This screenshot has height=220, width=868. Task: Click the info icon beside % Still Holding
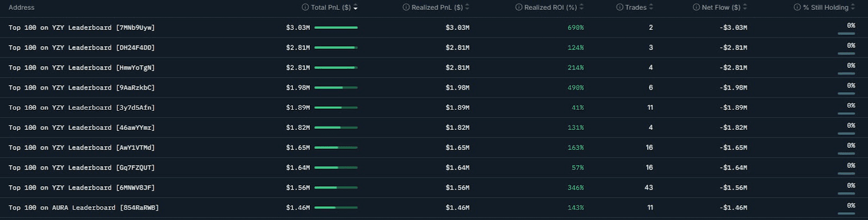797,8
